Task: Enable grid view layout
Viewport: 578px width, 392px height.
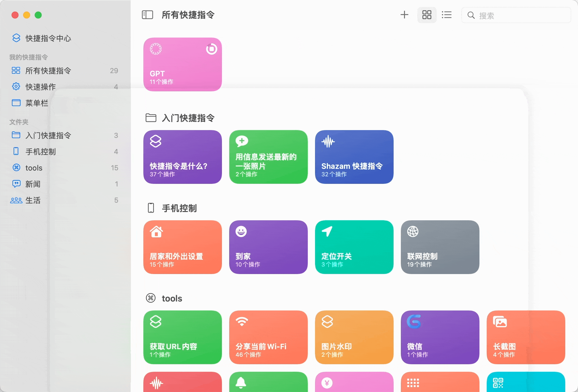Action: pos(427,15)
